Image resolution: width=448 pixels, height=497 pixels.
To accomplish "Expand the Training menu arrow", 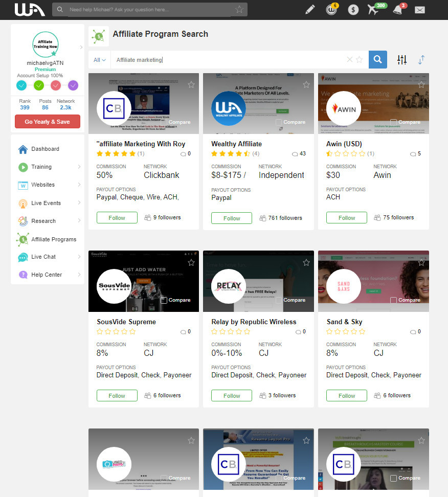I will tap(79, 167).
